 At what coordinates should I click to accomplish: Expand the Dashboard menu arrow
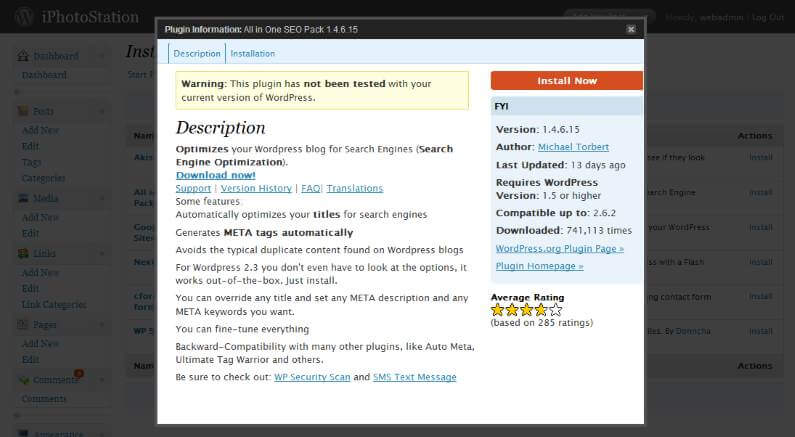point(101,56)
